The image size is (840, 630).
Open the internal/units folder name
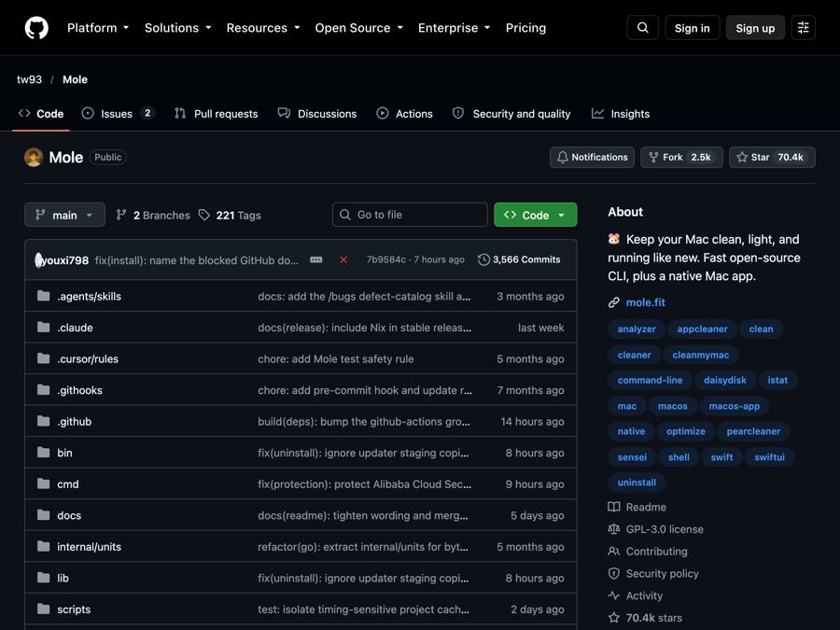pos(89,546)
